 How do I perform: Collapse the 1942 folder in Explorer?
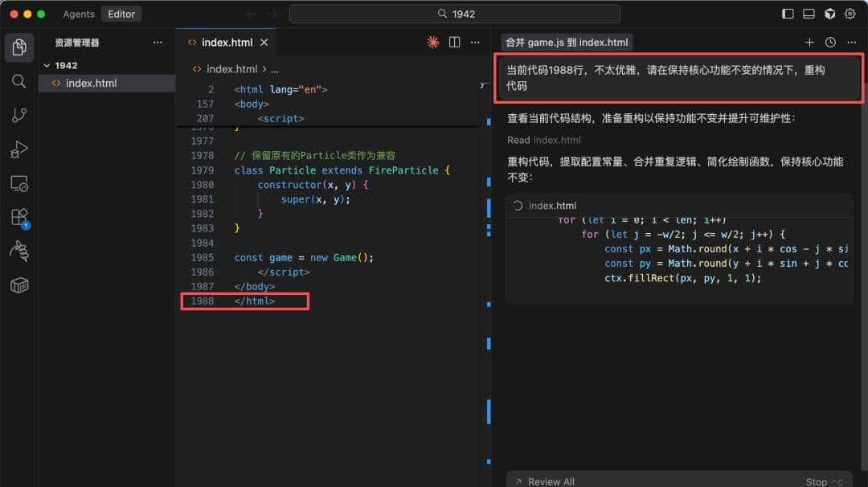pos(46,65)
